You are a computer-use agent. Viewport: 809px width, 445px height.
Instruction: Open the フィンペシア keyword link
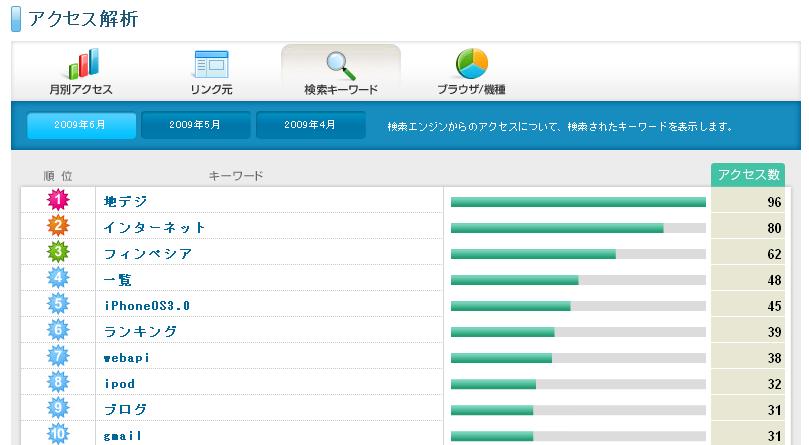point(147,254)
